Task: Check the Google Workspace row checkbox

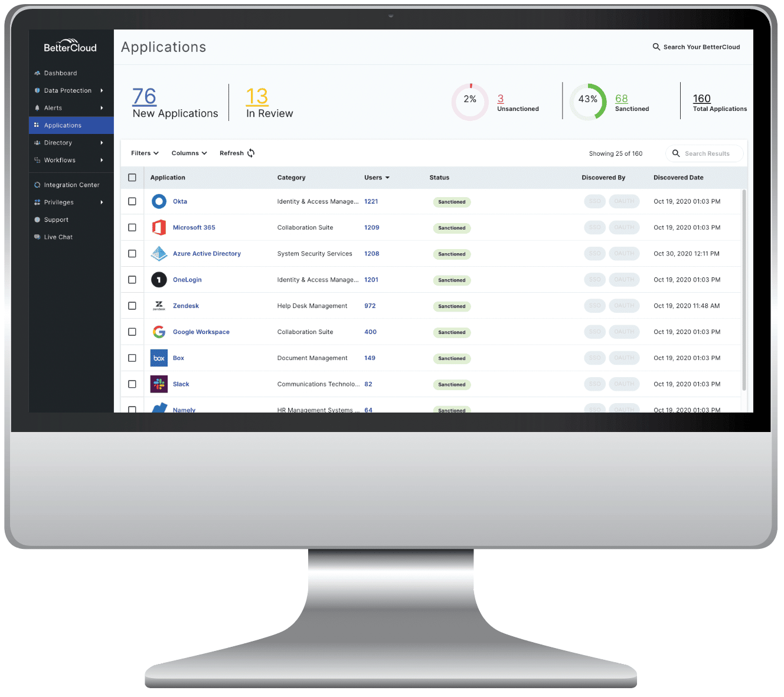Action: pos(132,332)
